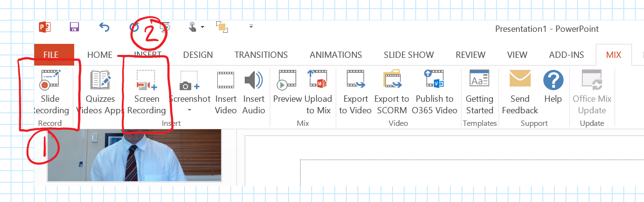Preview the mix
The height and width of the screenshot is (202, 644).
coord(287,93)
